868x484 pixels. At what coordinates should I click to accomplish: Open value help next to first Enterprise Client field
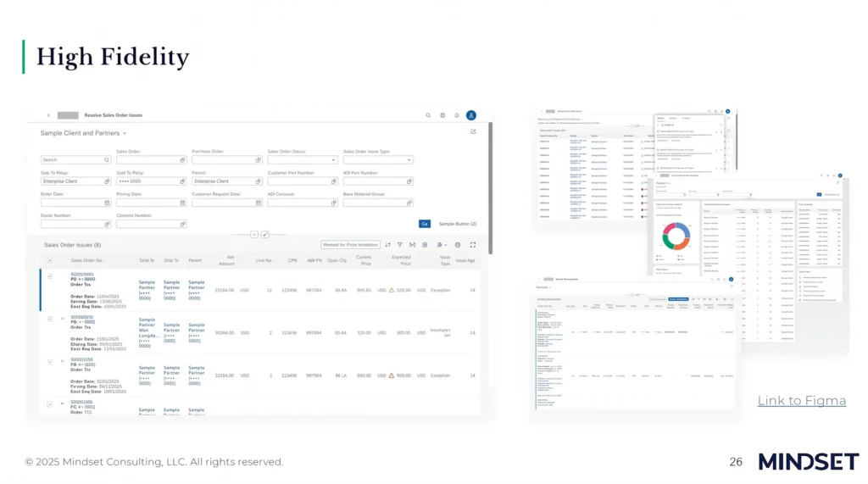(x=107, y=181)
